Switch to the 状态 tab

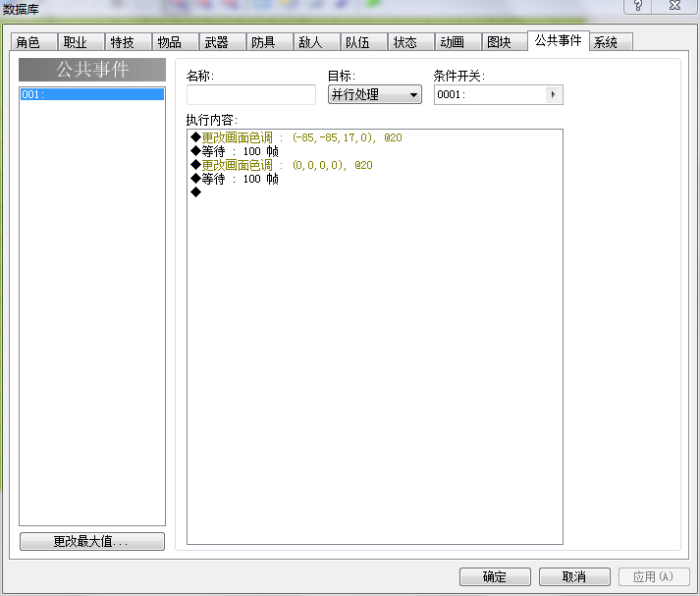(411, 42)
